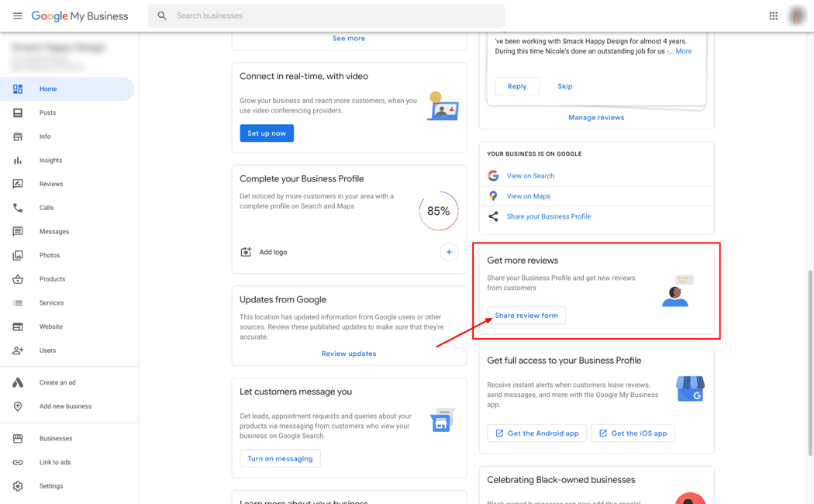Turn on messaging for customers
Viewport: 814px width, 504px height.
pyautogui.click(x=280, y=458)
